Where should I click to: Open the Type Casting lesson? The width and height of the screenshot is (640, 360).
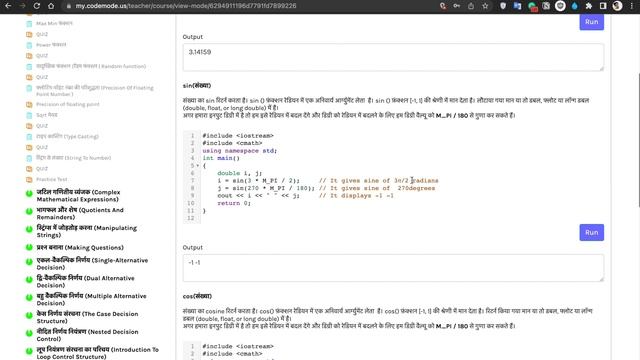(x=67, y=136)
